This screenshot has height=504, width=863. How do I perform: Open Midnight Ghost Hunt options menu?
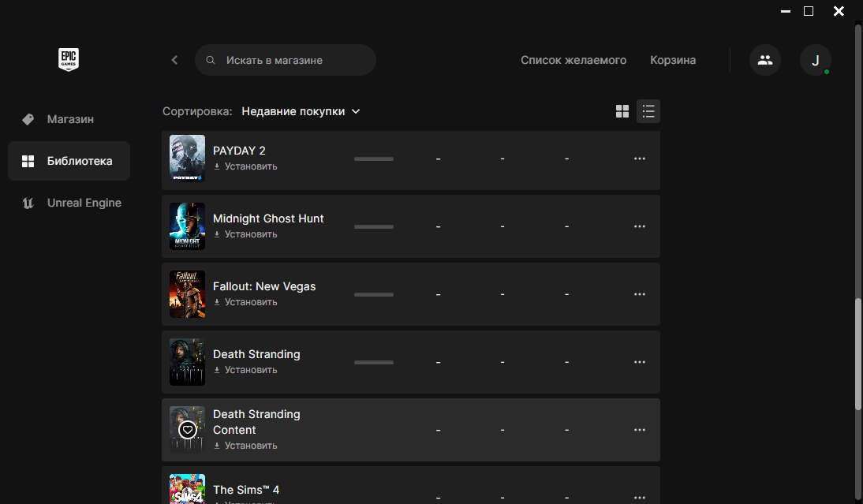click(639, 226)
